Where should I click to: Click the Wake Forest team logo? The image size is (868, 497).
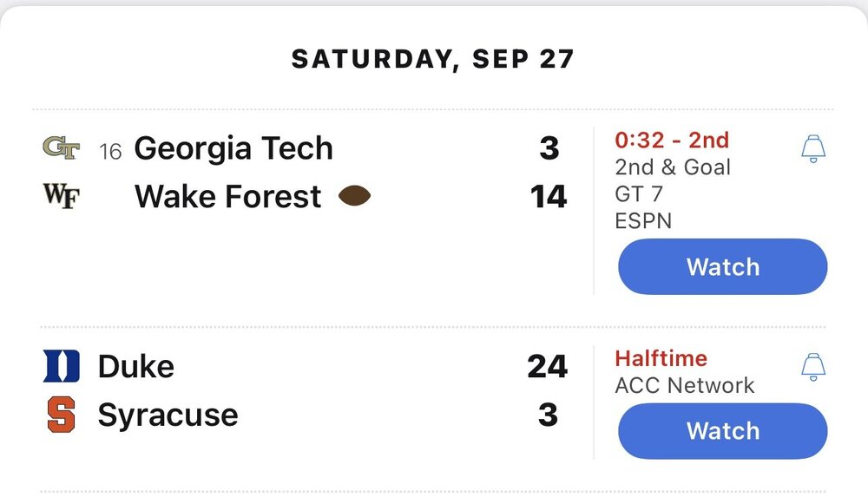60,197
